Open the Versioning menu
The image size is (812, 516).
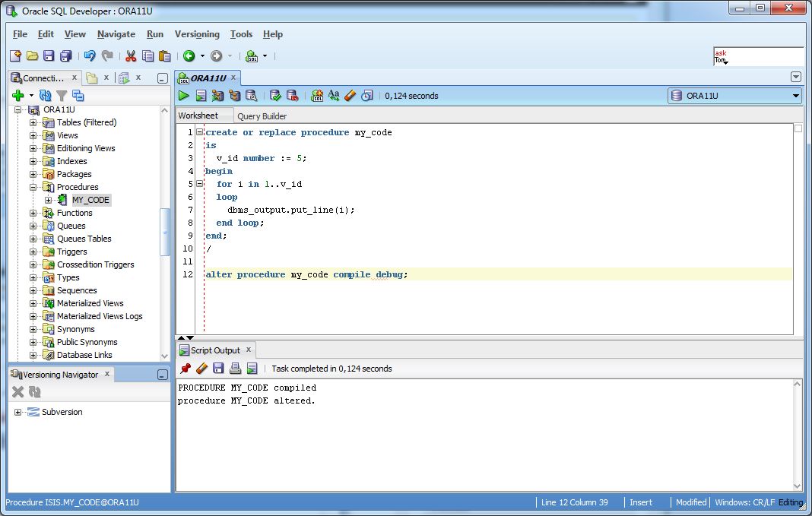(x=197, y=34)
